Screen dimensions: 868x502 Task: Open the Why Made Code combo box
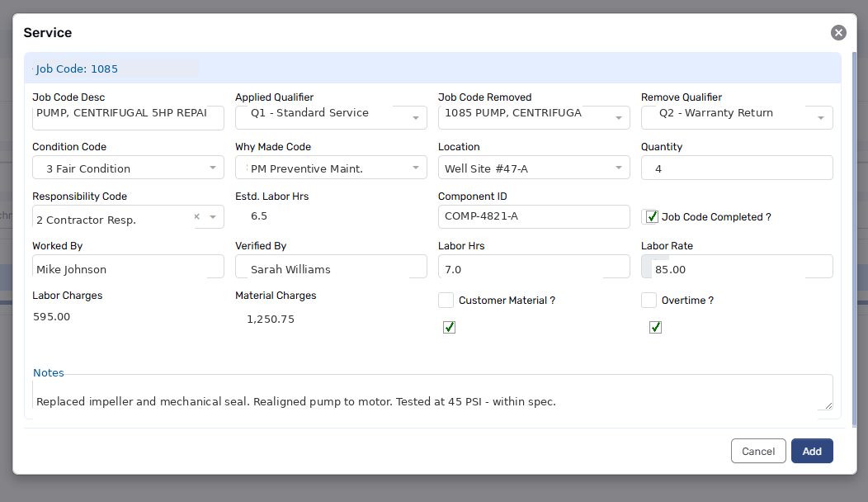pos(330,167)
